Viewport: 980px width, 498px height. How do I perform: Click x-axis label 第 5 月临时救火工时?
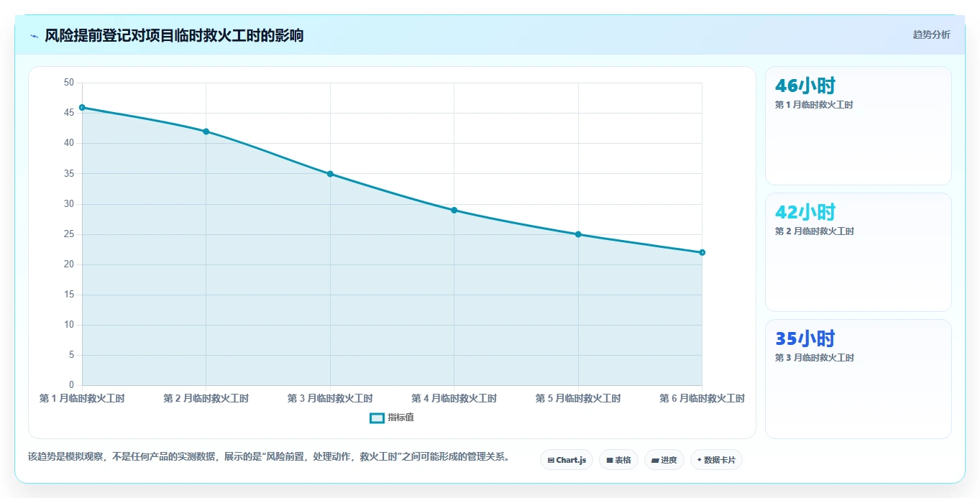pos(578,398)
